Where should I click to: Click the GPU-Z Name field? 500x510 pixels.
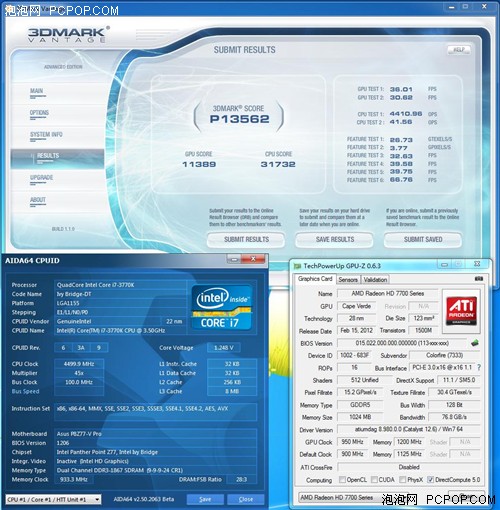tap(387, 293)
